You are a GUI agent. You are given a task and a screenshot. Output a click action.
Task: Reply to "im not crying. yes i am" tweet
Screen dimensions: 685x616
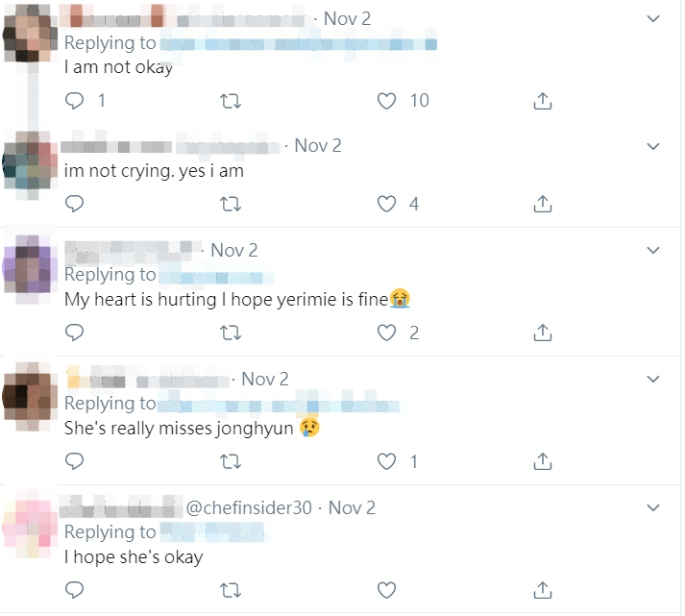point(74,203)
